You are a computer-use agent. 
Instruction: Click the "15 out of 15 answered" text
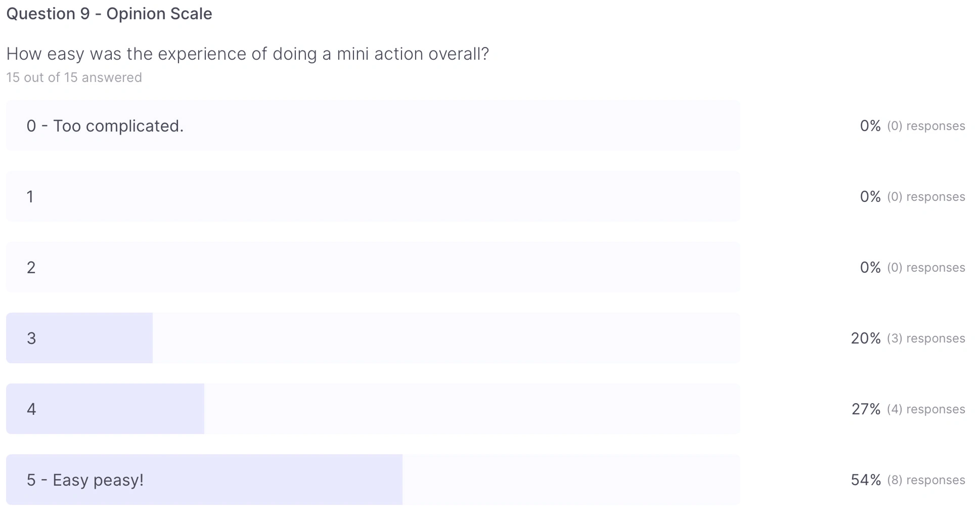(74, 77)
